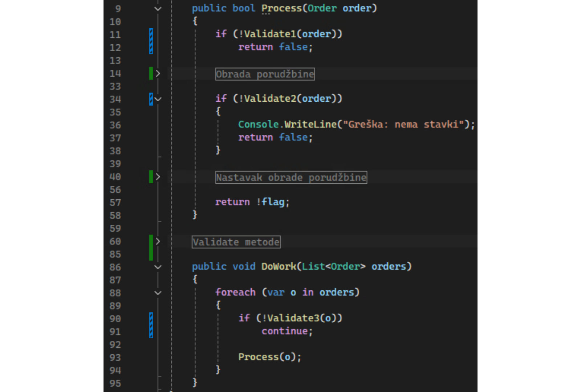
Task: Expand the Validate metode region arrow
Action: click(x=158, y=241)
